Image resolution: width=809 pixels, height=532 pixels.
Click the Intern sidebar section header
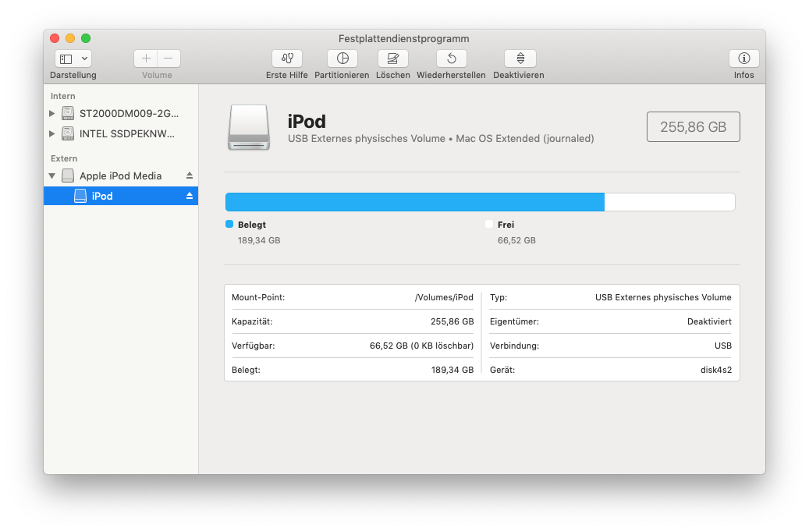pyautogui.click(x=63, y=97)
